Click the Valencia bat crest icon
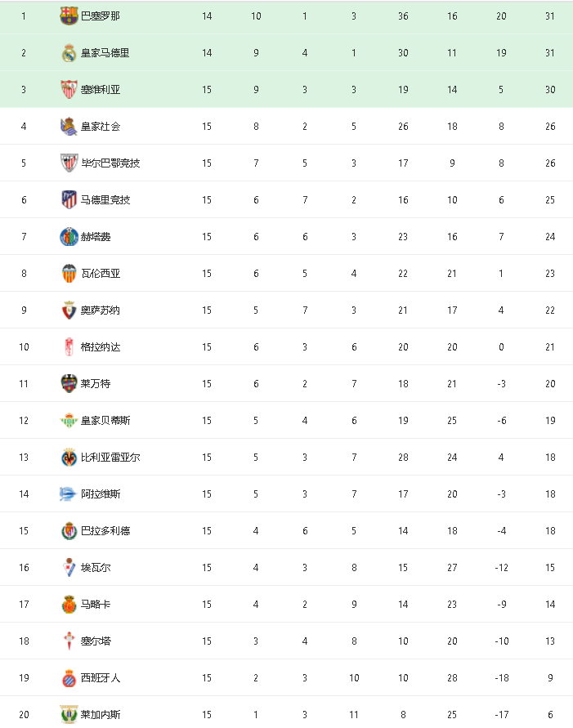This screenshot has width=573, height=728. click(69, 273)
